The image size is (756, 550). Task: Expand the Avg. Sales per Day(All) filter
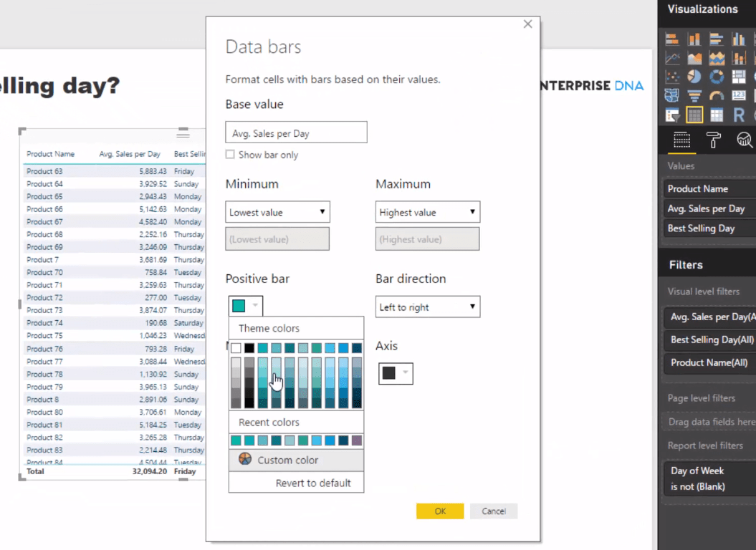(709, 317)
